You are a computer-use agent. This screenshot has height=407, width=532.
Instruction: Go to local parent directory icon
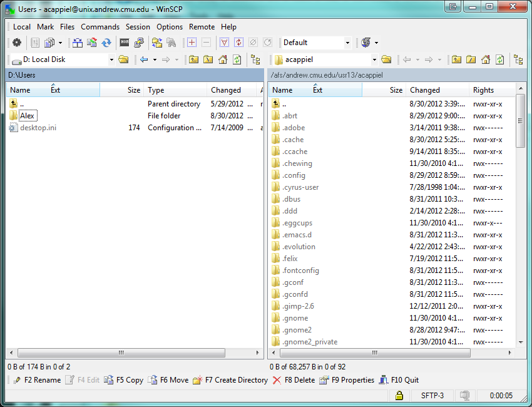point(194,59)
